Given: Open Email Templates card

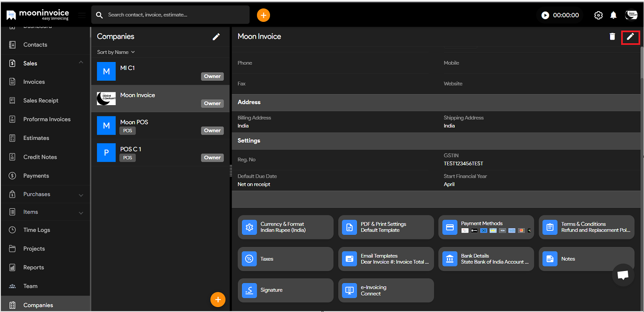Looking at the screenshot, I should [386, 259].
